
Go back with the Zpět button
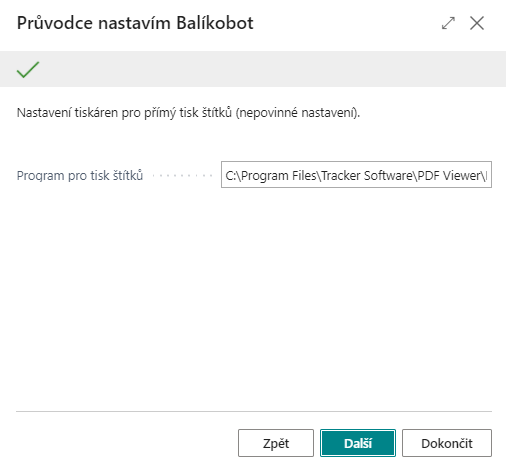tap(276, 443)
